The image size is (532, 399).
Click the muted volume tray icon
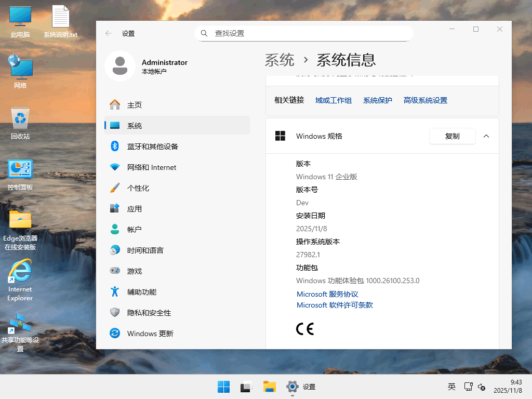(482, 387)
